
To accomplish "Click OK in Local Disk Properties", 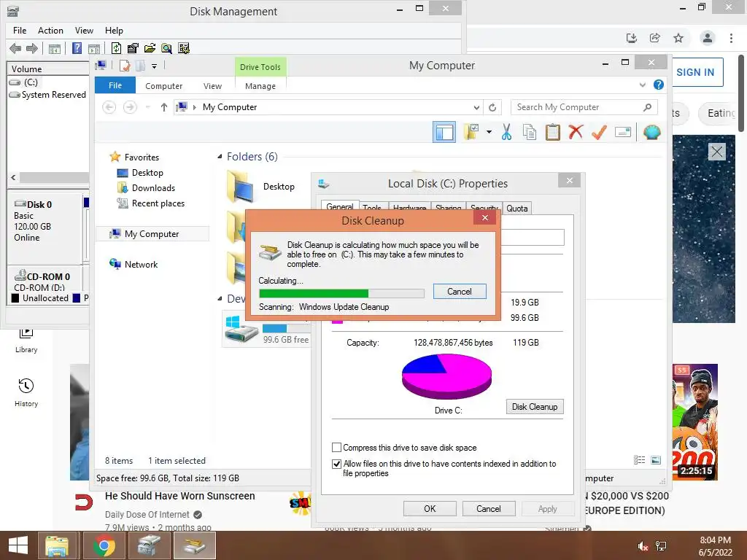I will [430, 508].
